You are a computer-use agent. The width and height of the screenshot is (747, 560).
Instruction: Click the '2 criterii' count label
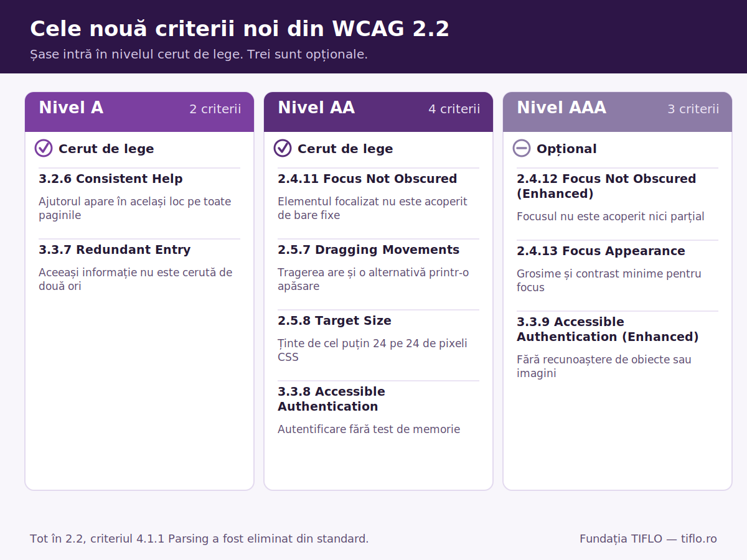(x=215, y=109)
